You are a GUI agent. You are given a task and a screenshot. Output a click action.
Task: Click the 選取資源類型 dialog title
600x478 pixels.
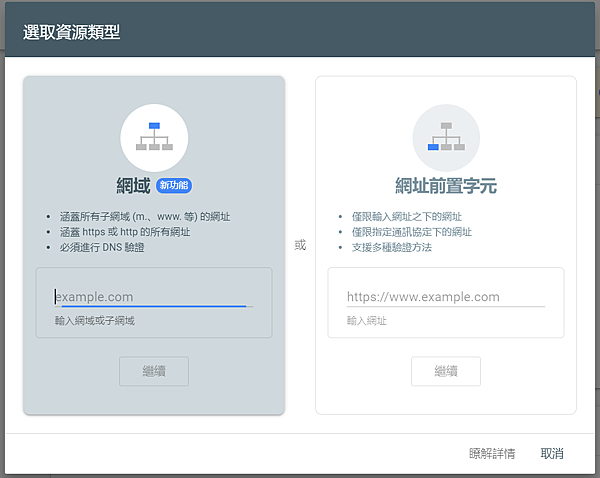pyautogui.click(x=72, y=32)
